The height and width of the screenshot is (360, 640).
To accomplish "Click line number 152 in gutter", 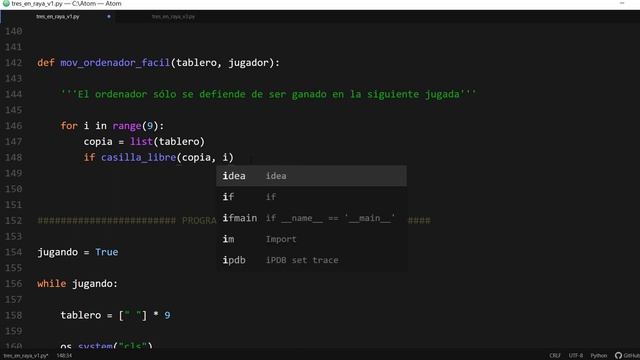I will (x=13, y=220).
